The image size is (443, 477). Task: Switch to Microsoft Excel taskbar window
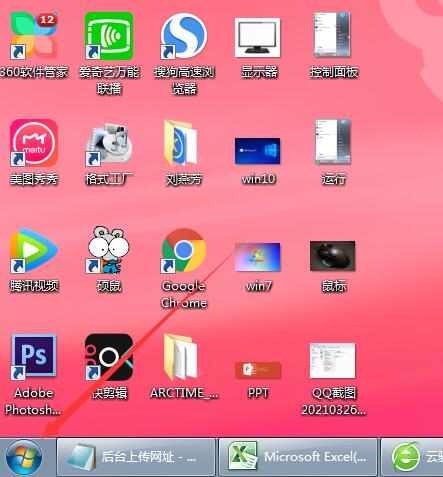(298, 457)
